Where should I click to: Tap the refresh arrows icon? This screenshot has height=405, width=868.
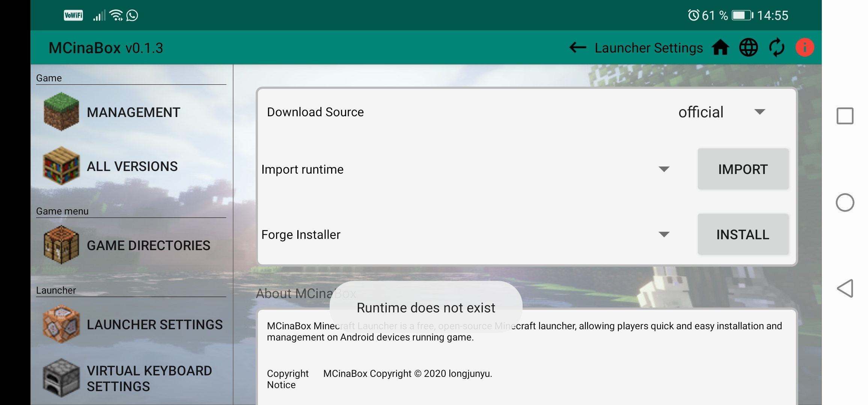776,48
